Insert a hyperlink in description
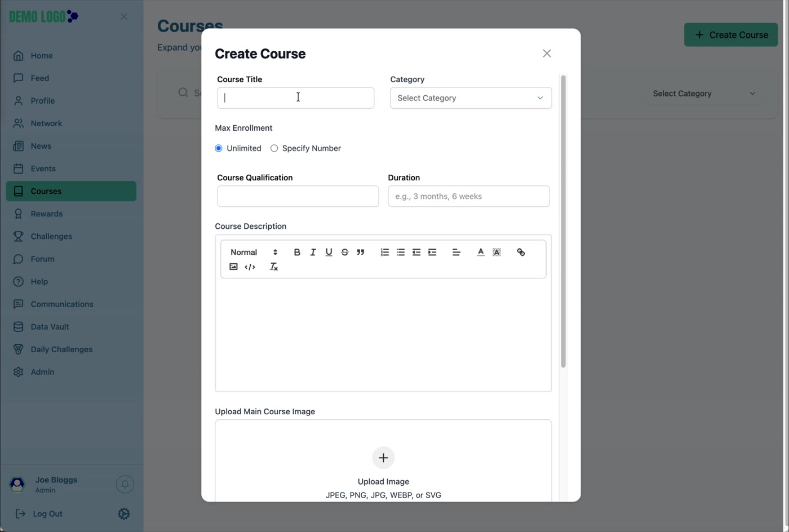Viewport: 789px width, 532px height. click(x=521, y=252)
